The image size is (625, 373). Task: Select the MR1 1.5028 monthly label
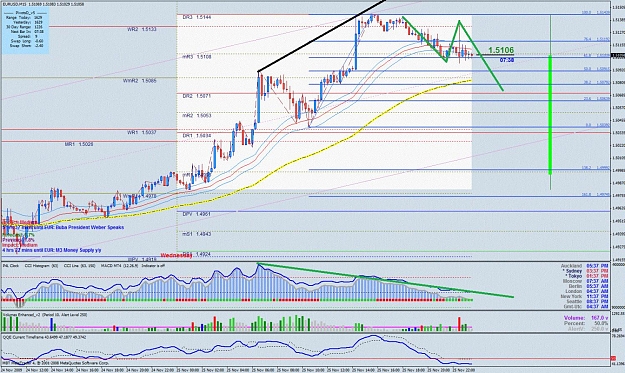tap(79, 144)
